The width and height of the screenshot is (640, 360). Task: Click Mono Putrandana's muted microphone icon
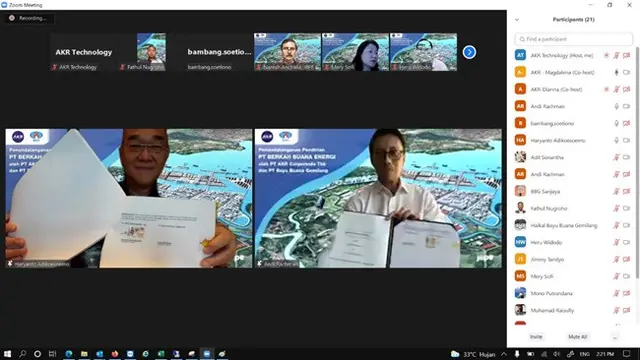coord(616,293)
